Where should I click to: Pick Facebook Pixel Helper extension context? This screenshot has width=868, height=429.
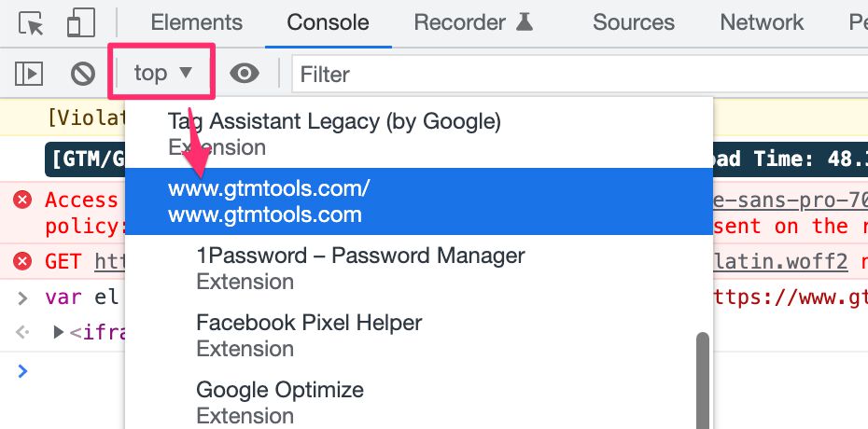pyautogui.click(x=419, y=336)
